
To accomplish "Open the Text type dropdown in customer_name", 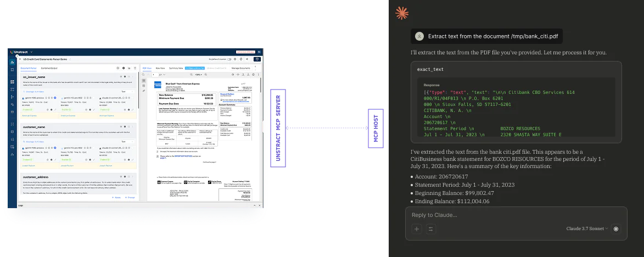I will tap(128, 142).
